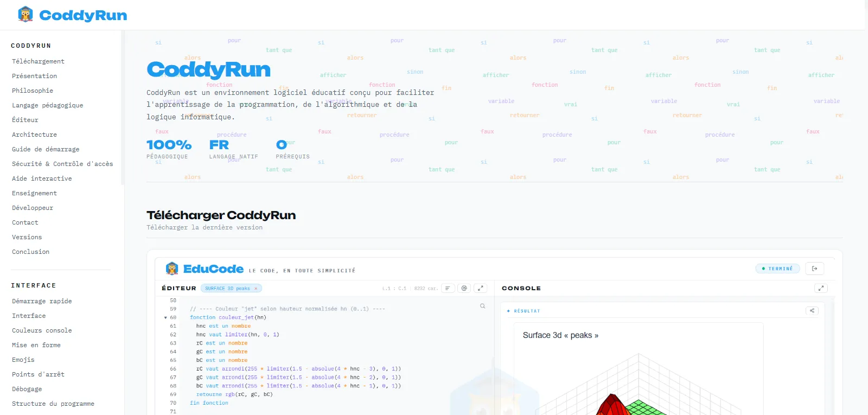868x415 pixels.
Task: Click the CONSOLE panel label
Action: 521,289
